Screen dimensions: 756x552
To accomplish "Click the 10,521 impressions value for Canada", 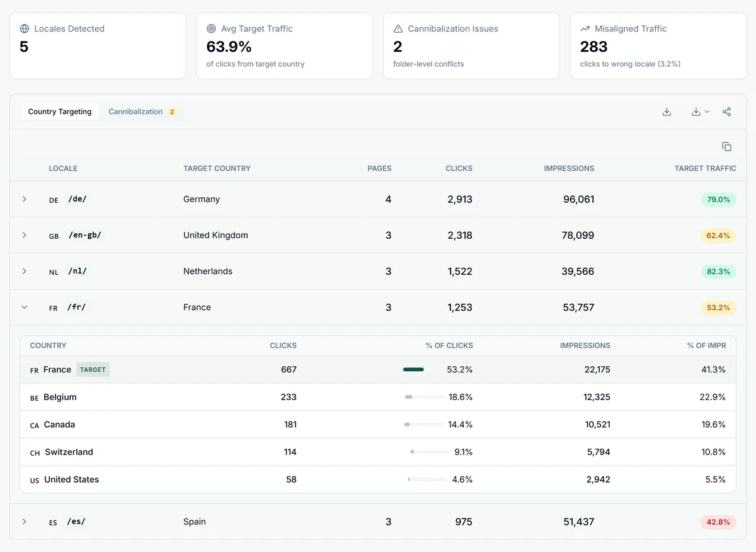I will coord(598,425).
